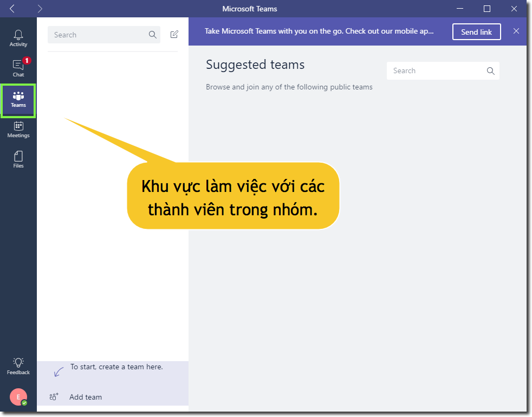Click the Send link button
Image resolution: width=532 pixels, height=417 pixels.
tap(476, 31)
